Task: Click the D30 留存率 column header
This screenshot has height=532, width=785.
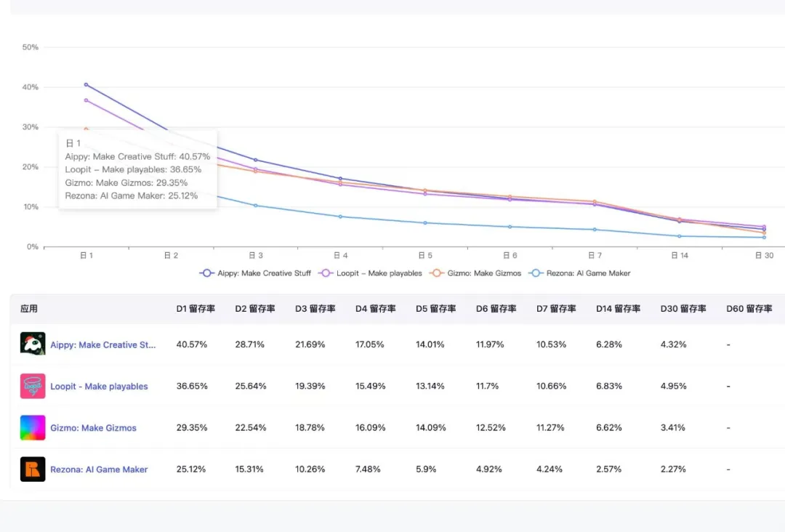Action: 683,309
